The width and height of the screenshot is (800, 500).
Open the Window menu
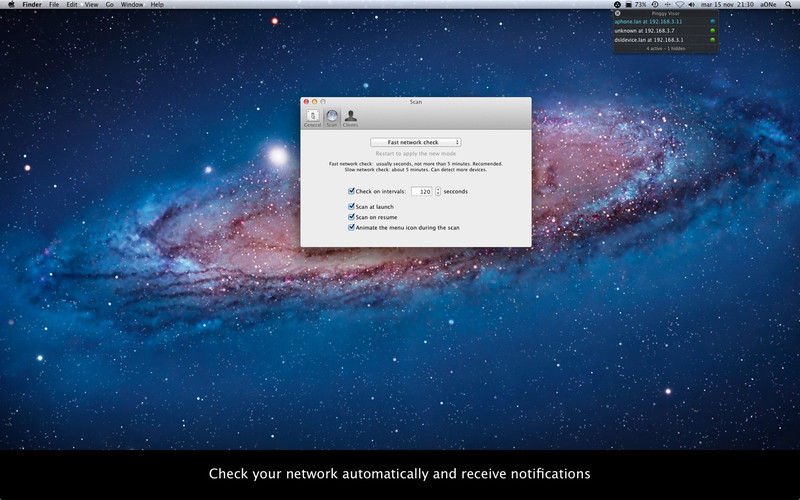click(x=132, y=5)
